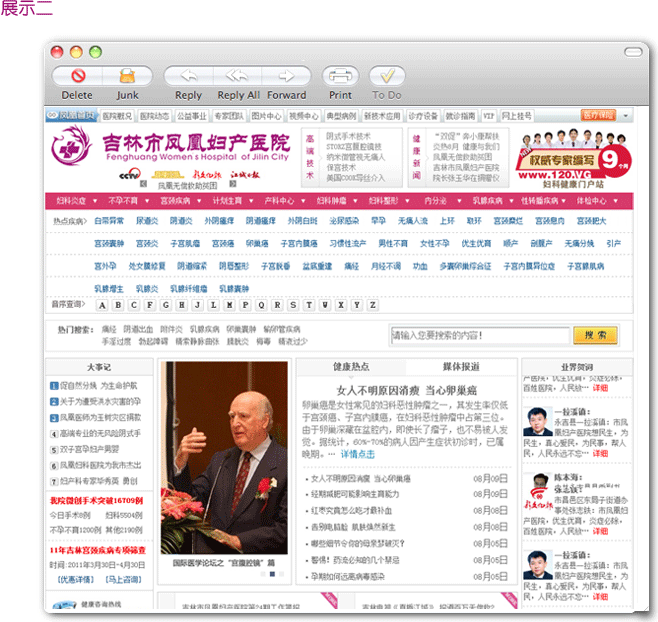658x622 pixels.
Task: Click the 详情点击 link in the article
Action: [x=358, y=454]
